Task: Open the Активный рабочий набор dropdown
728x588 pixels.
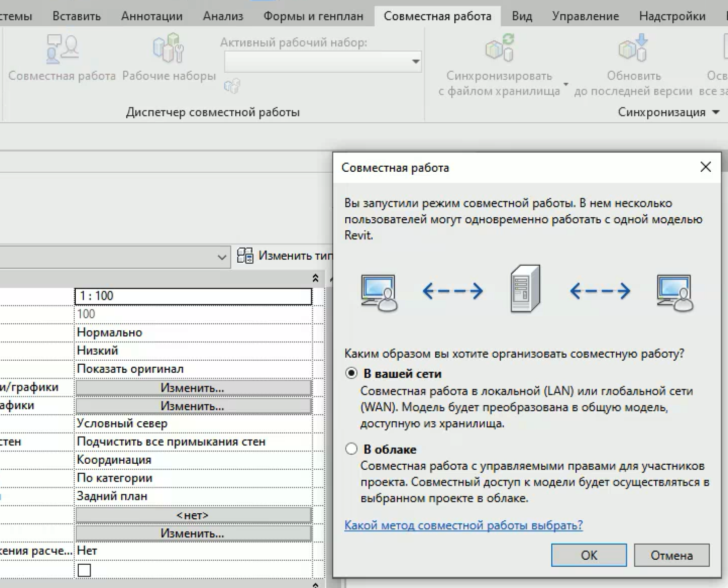Action: click(x=323, y=62)
